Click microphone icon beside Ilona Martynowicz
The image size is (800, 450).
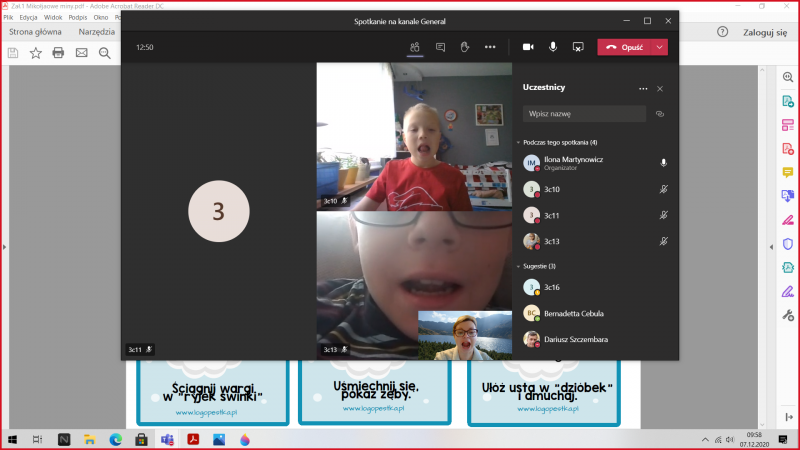pos(663,163)
